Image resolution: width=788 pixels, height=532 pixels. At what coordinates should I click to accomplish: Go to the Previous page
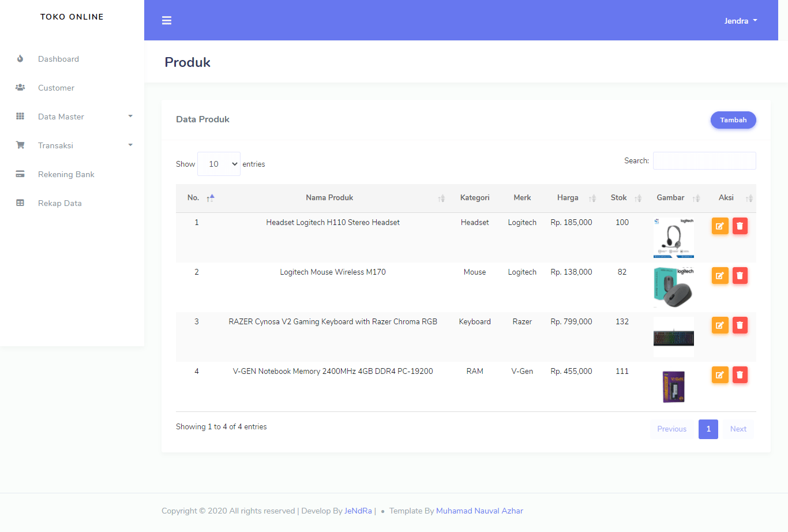tap(672, 429)
